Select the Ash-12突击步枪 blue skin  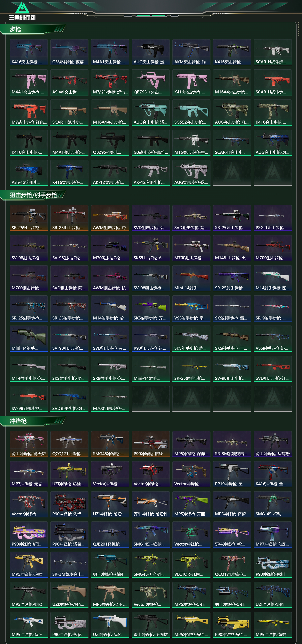(29, 173)
